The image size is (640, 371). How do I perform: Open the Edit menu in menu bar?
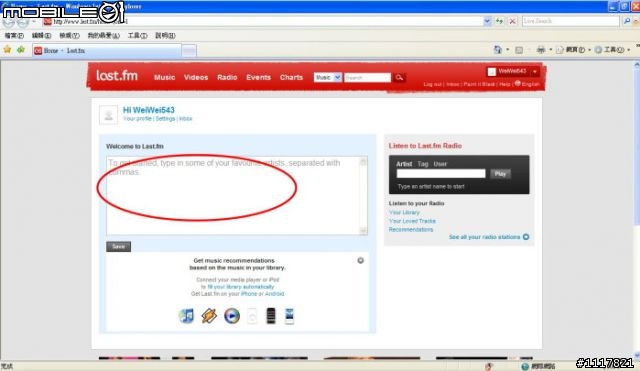tap(41, 36)
